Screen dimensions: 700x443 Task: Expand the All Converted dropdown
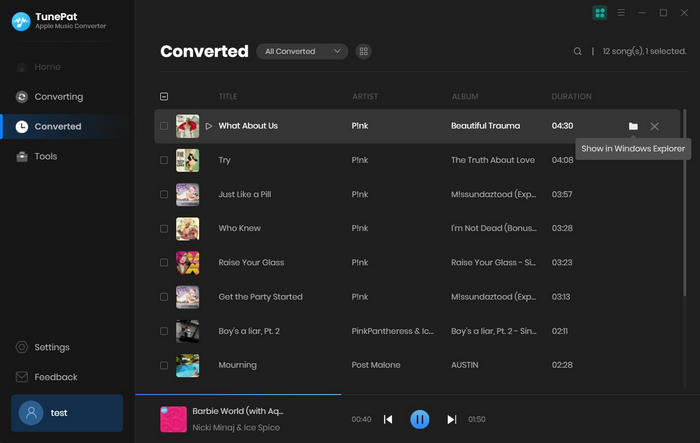click(302, 51)
